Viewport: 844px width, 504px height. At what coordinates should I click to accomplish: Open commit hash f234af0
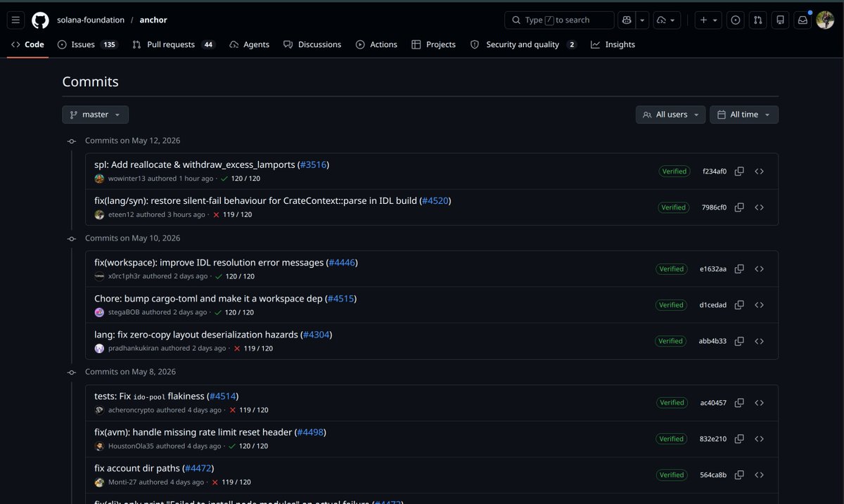[715, 172]
